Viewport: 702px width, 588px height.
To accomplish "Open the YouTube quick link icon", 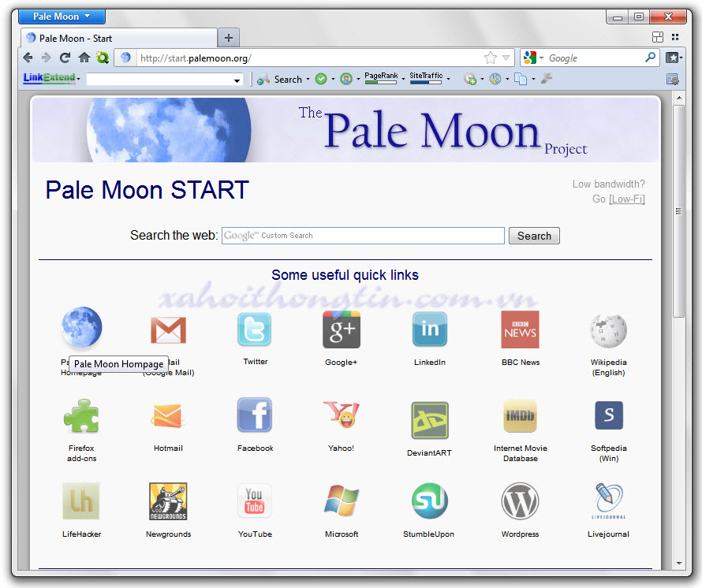I will [254, 501].
